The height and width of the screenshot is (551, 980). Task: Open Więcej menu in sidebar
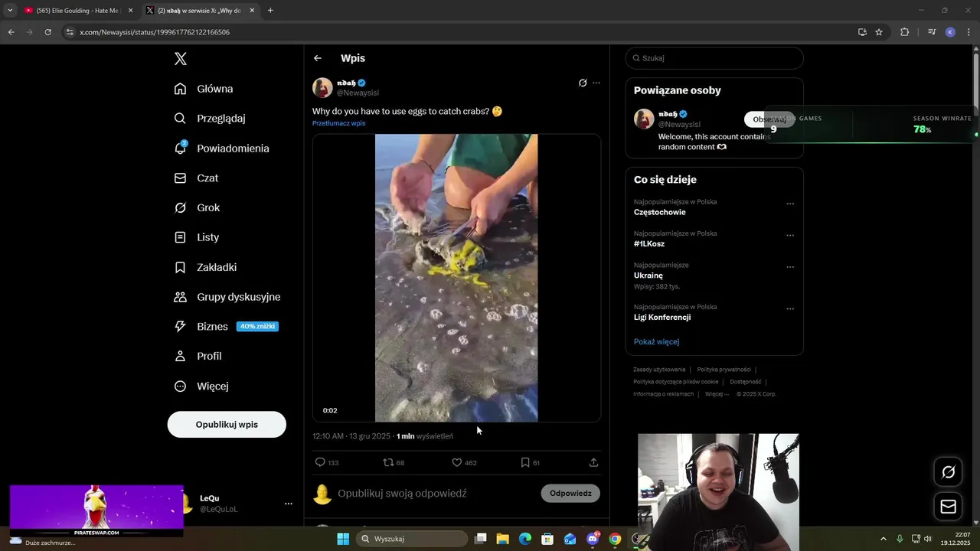coord(201,386)
